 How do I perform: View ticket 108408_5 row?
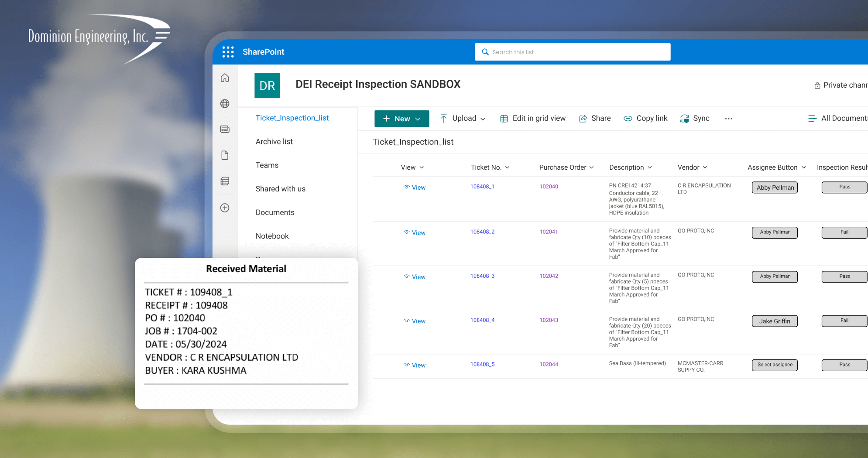(x=414, y=366)
